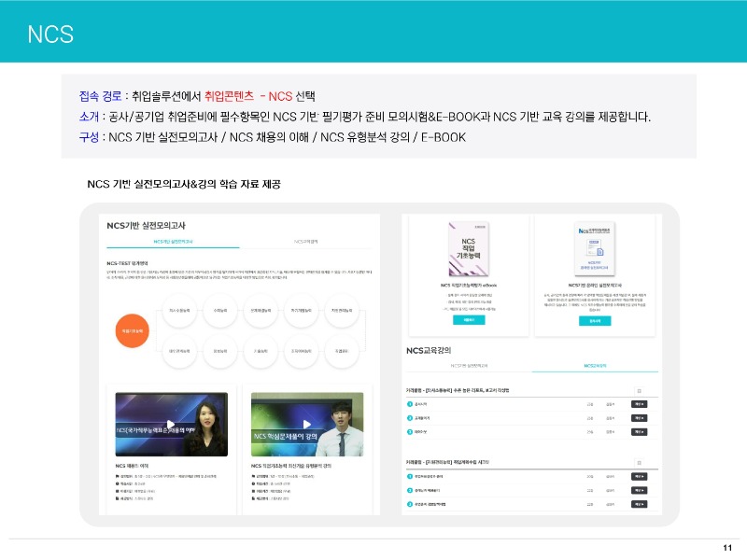Check the first lesson in the course list

click(x=408, y=404)
